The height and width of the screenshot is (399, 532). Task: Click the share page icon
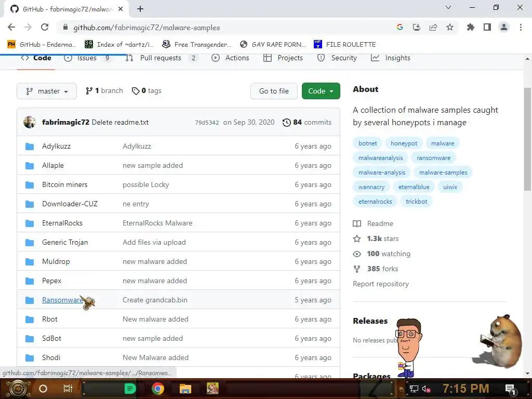coord(433,27)
